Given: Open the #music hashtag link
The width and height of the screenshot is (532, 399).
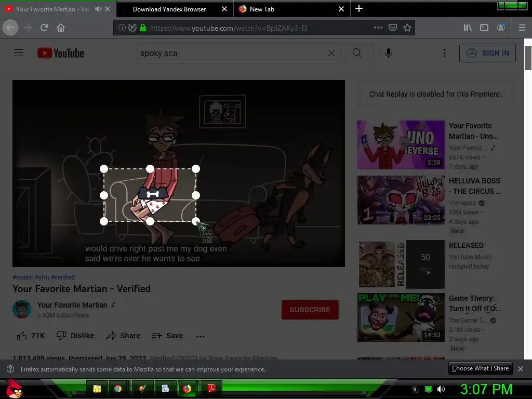Looking at the screenshot, I should 23,277.
